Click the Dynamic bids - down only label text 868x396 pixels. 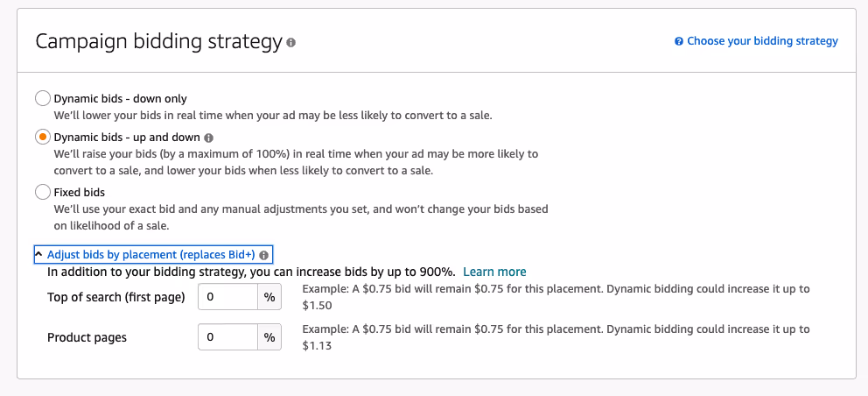(120, 98)
